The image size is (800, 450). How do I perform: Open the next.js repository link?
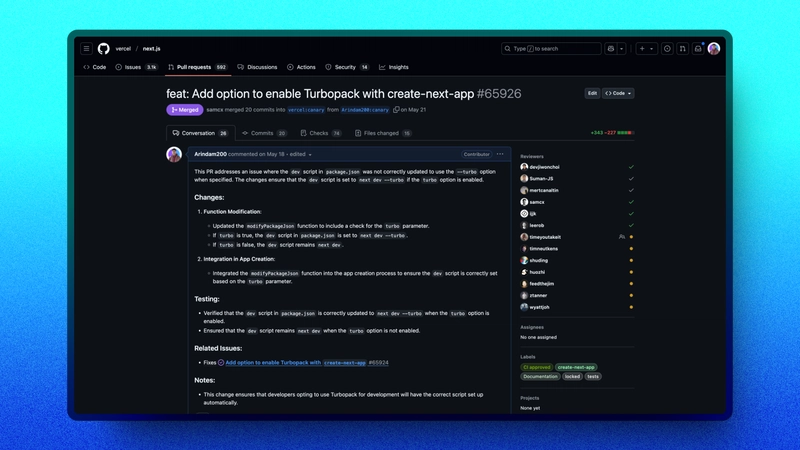click(x=152, y=48)
